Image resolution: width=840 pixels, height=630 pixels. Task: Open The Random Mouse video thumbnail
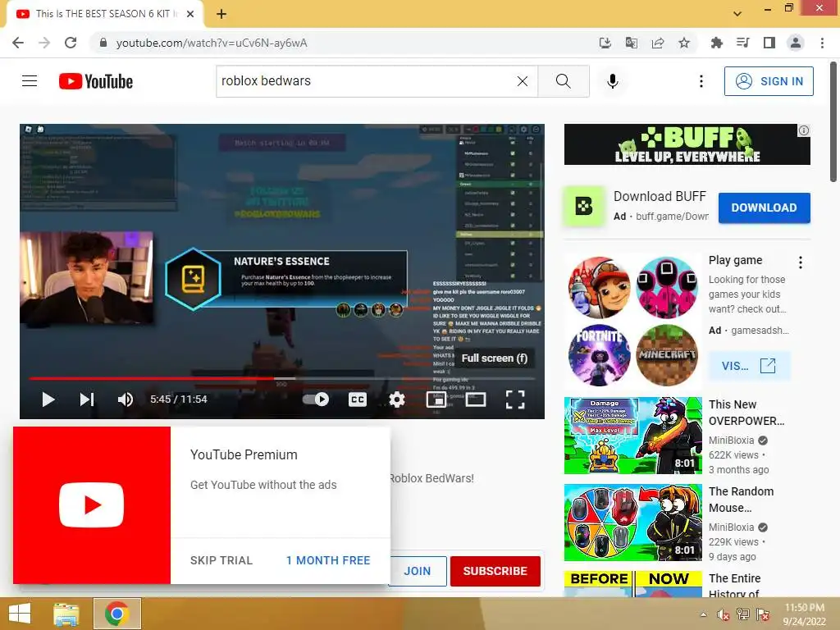(x=632, y=523)
